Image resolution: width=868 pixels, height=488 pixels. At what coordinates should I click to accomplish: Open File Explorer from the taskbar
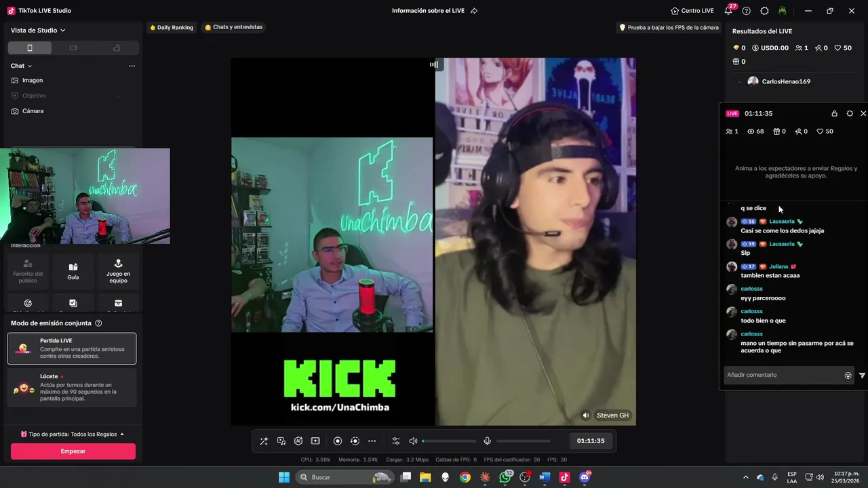coord(425,477)
